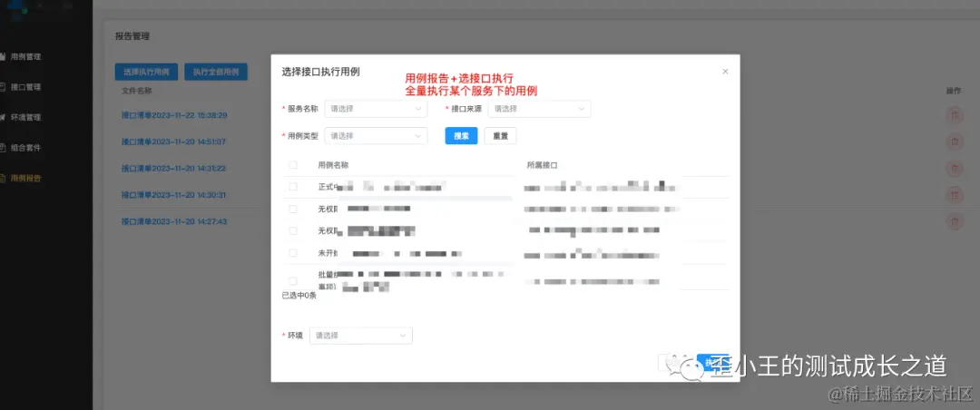Viewport: 980px width, 410px height.
Task: Open the 环境 dropdown
Action: click(x=360, y=335)
